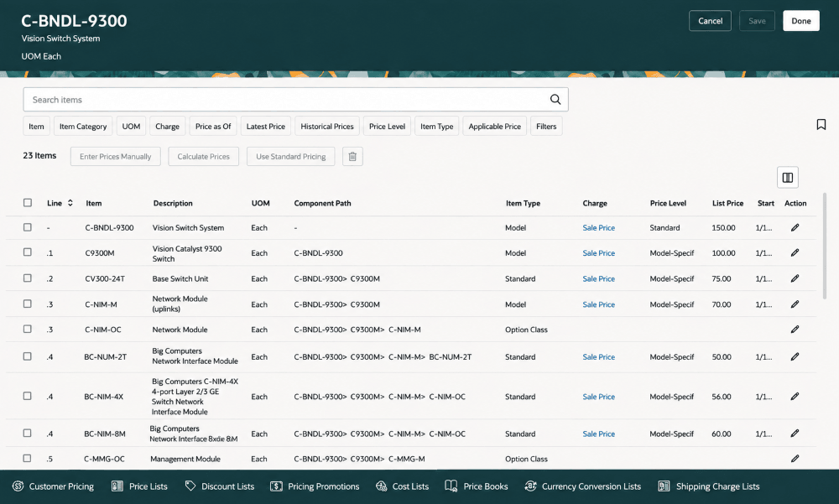Viewport: 839px width, 504px height.
Task: Open the Item Category filter chip
Action: click(x=83, y=127)
